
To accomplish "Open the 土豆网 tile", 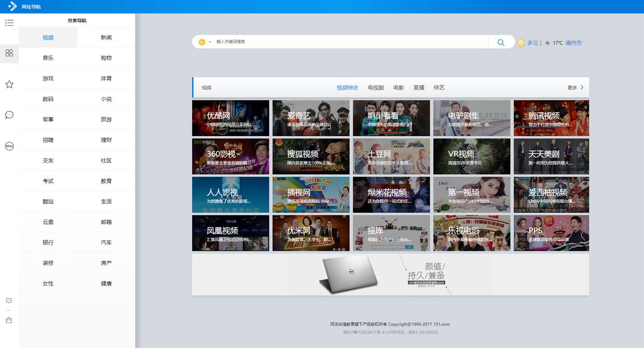I will (391, 156).
